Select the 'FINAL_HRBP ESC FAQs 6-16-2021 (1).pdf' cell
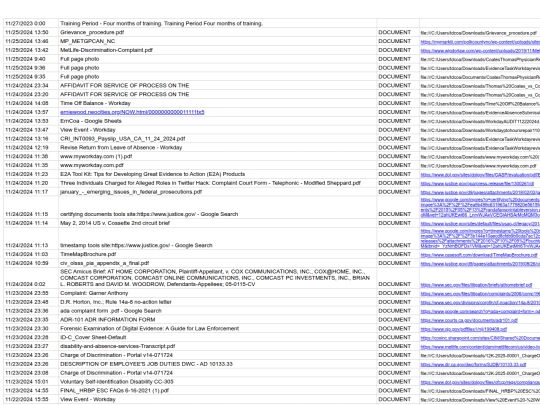Viewport: 540px width, 405px height. pyautogui.click(x=217, y=391)
